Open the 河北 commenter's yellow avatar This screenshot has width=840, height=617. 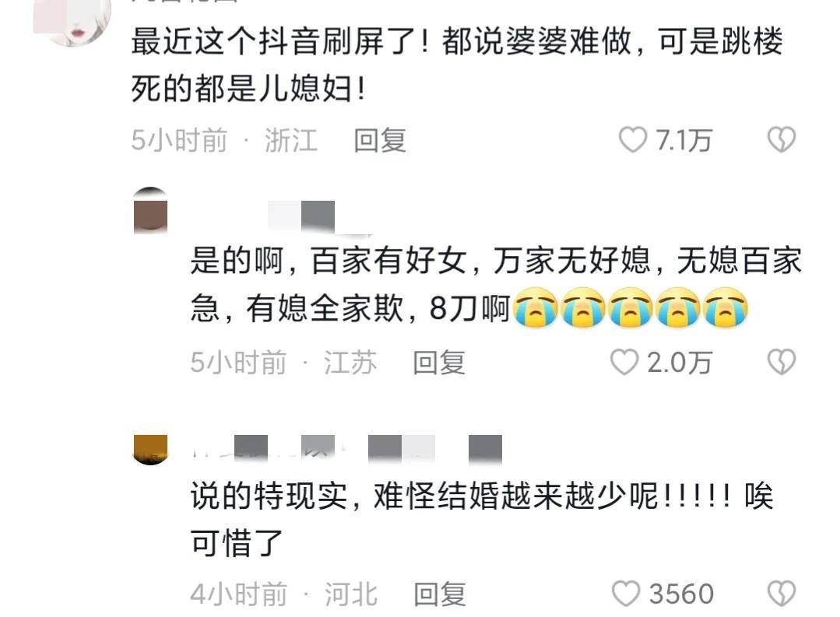pos(150,449)
